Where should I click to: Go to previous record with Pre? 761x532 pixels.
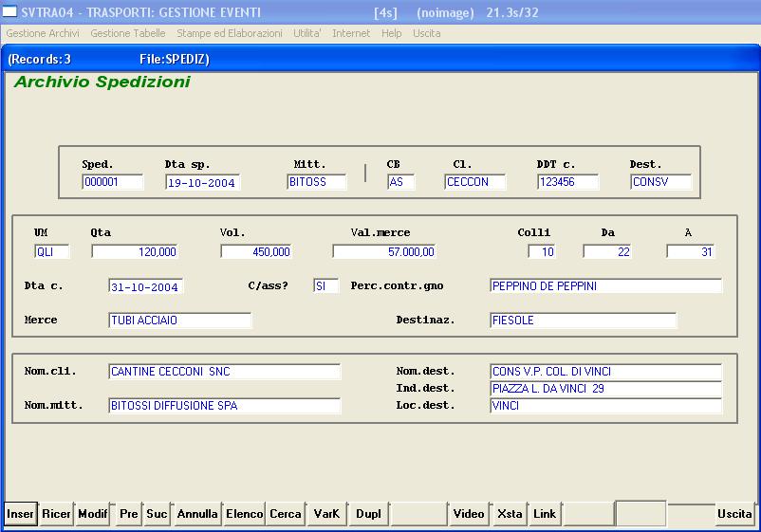[x=129, y=514]
